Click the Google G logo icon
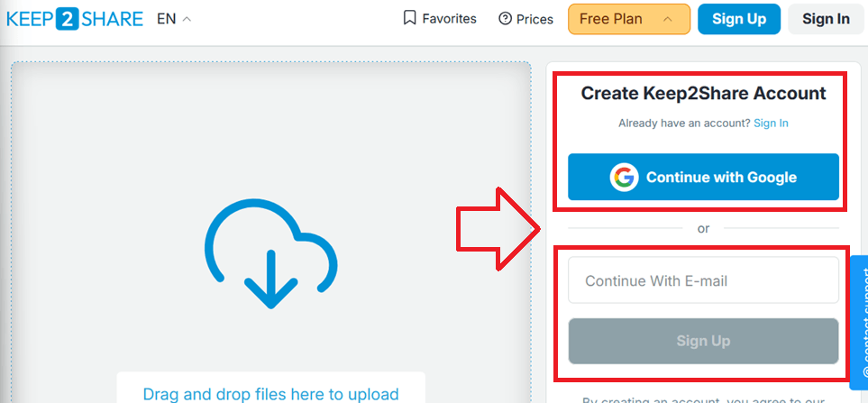The image size is (868, 403). (624, 177)
